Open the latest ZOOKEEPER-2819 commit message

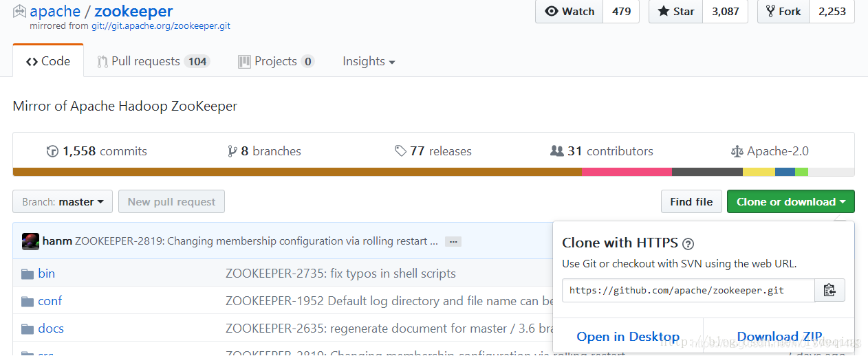tap(257, 241)
